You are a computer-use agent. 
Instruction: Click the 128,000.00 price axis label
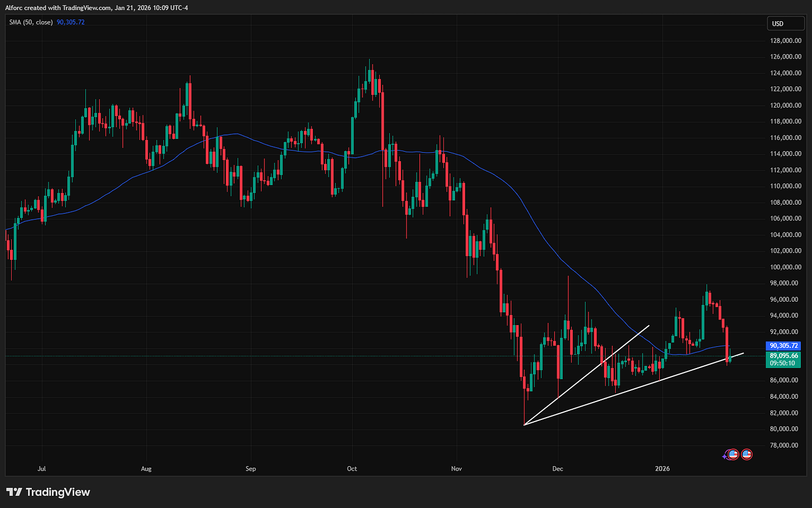[786, 41]
